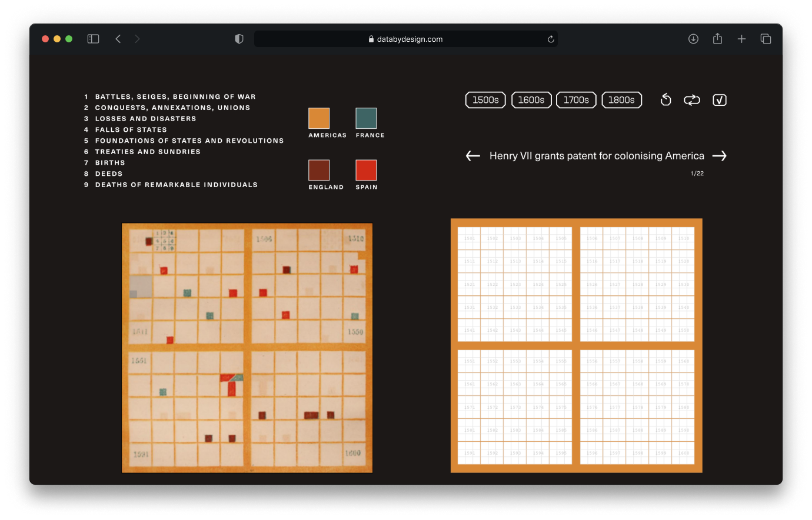This screenshot has height=520, width=812.
Task: Reload the page from the address bar
Action: point(551,39)
